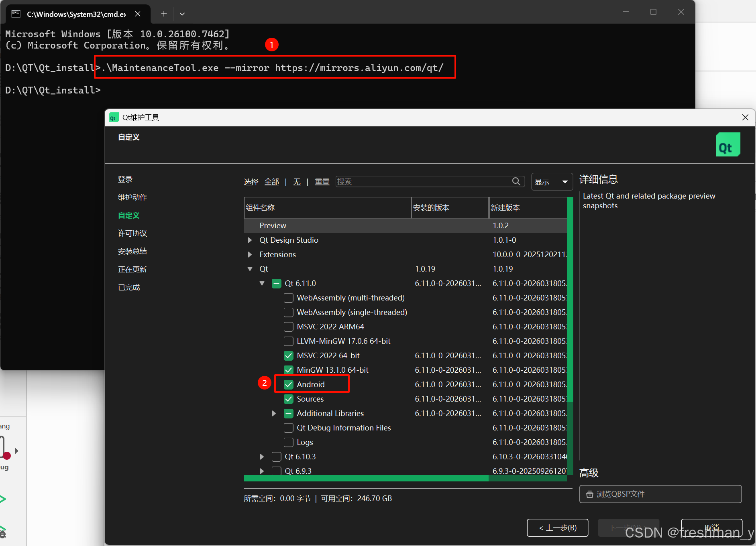Uncheck the Android component checkbox

tap(289, 384)
